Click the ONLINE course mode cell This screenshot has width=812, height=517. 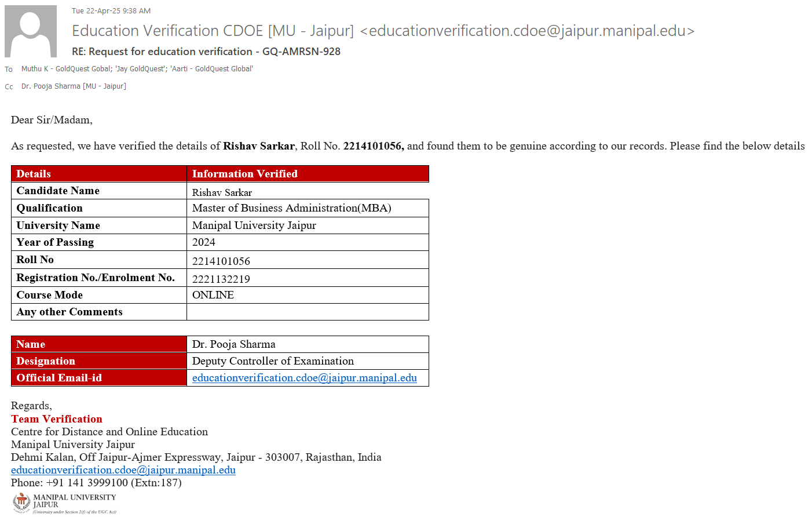click(x=213, y=295)
